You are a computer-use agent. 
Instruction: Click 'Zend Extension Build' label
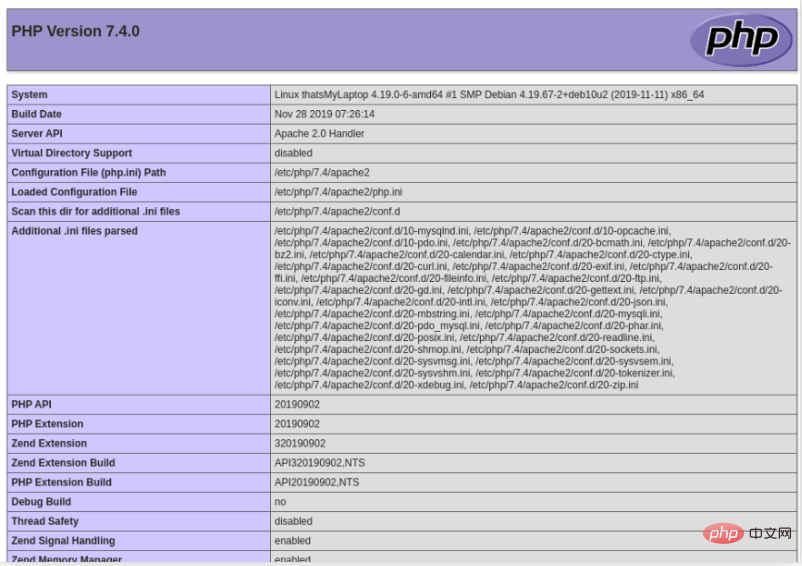(63, 463)
